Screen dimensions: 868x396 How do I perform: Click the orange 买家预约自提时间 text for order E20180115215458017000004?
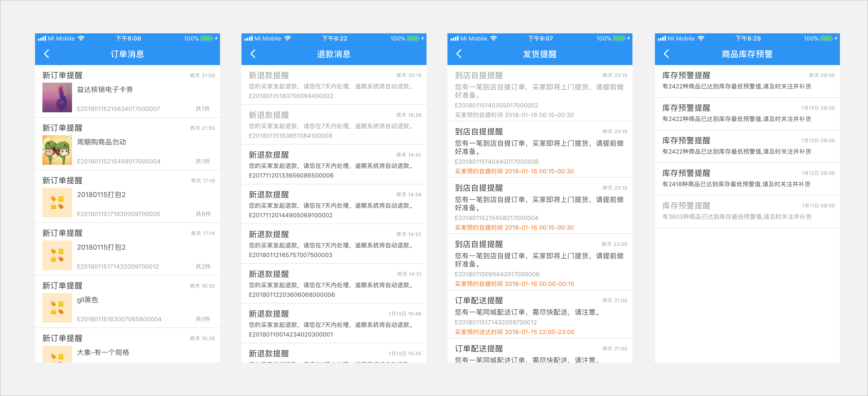tap(514, 227)
